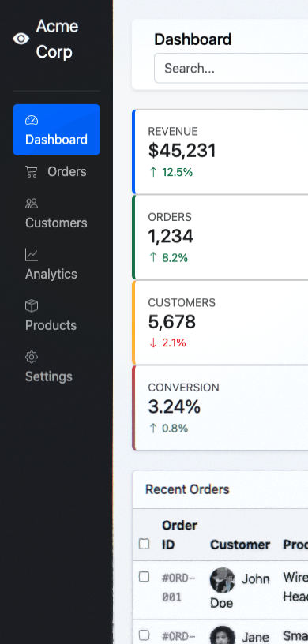The image size is (308, 644).
Task: Click the 0.8% conversion increase indicator
Action: (168, 429)
